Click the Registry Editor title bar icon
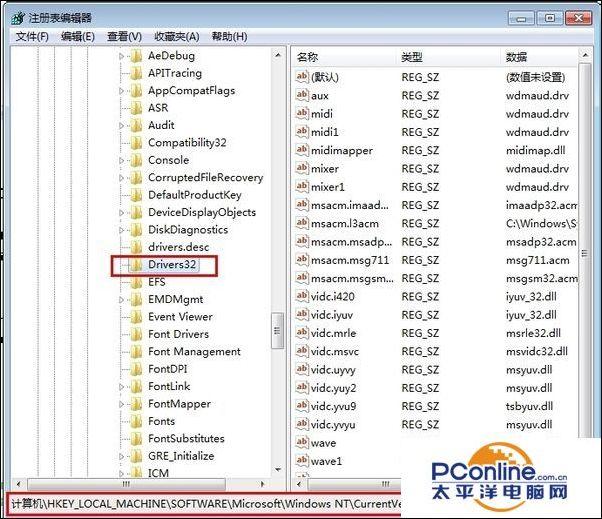The height and width of the screenshot is (519, 602). [18, 18]
